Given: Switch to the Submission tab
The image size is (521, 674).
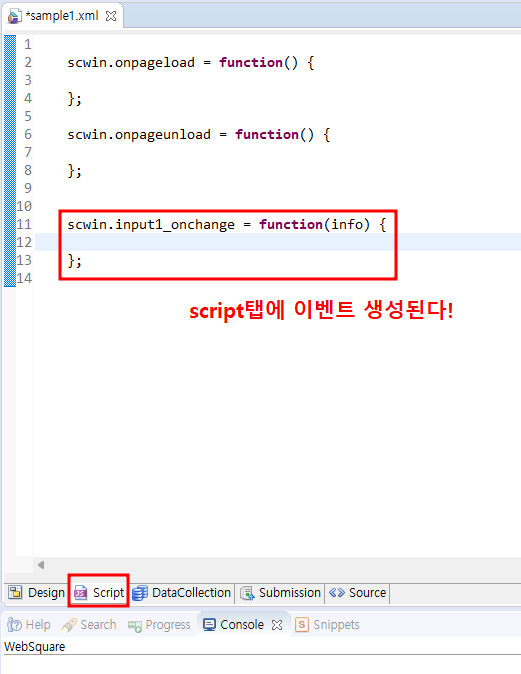Looking at the screenshot, I should (280, 593).
